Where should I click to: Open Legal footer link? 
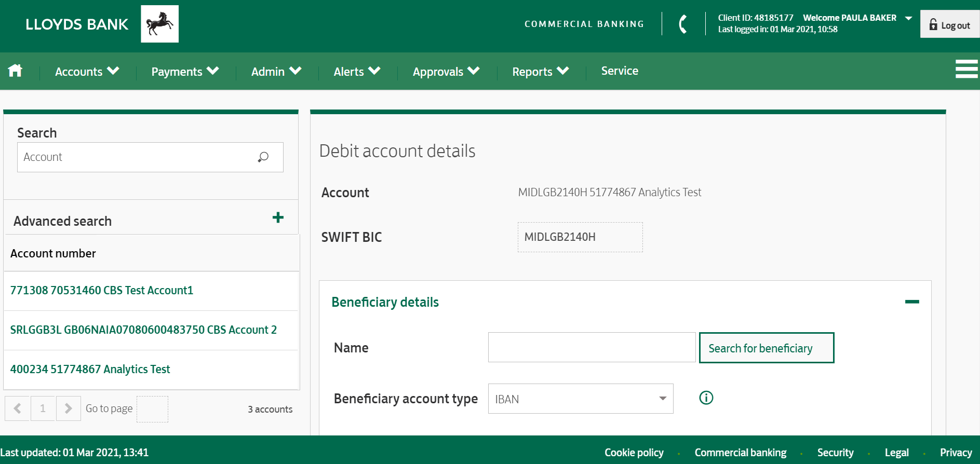coord(896,453)
